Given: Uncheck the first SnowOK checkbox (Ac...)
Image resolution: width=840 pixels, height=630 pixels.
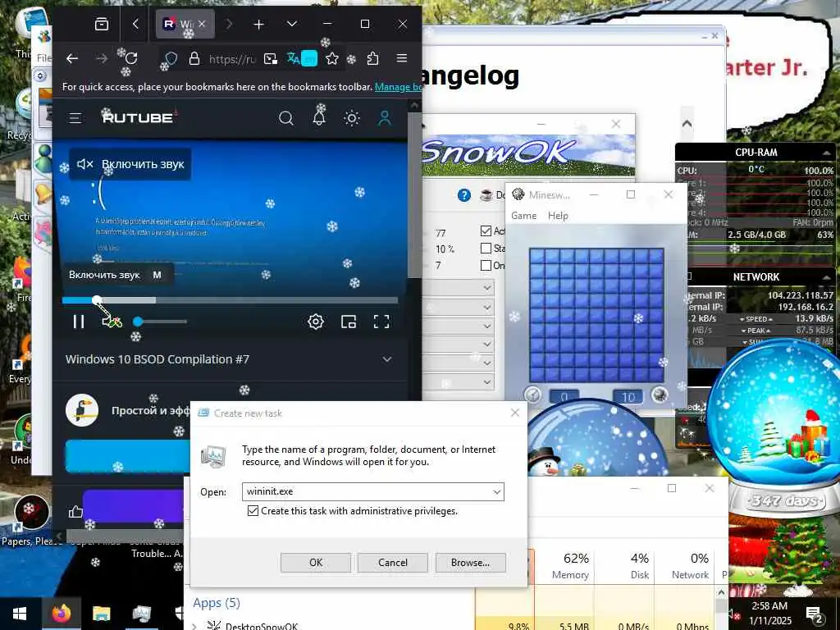Looking at the screenshot, I should (x=486, y=231).
